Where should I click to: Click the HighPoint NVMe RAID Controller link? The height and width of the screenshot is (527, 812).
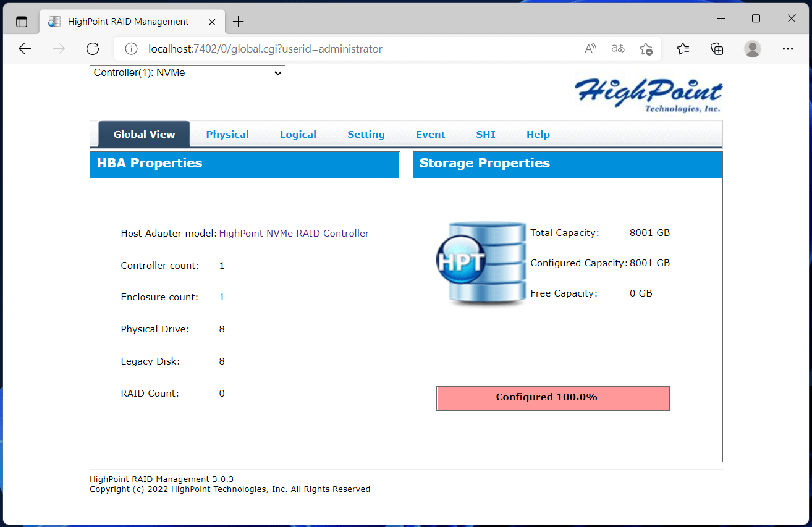pyautogui.click(x=294, y=234)
